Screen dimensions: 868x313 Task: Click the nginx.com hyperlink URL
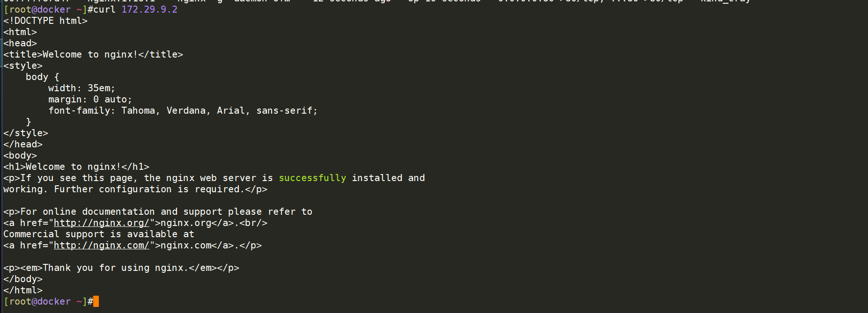pos(101,246)
